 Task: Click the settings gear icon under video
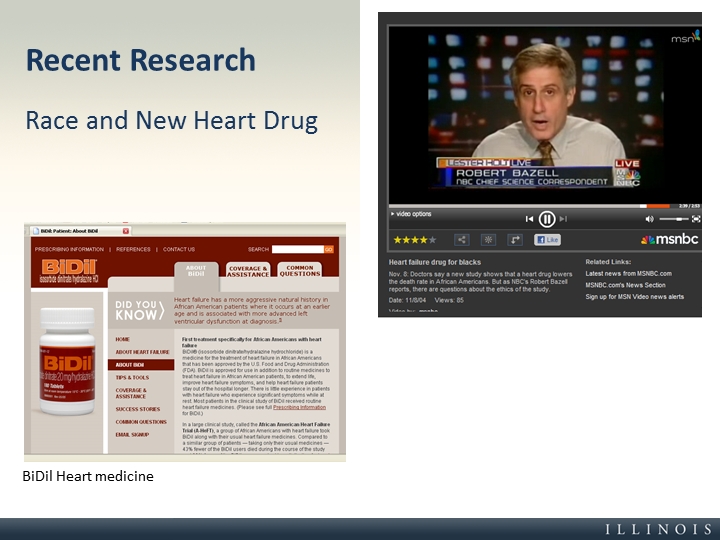[x=488, y=240]
